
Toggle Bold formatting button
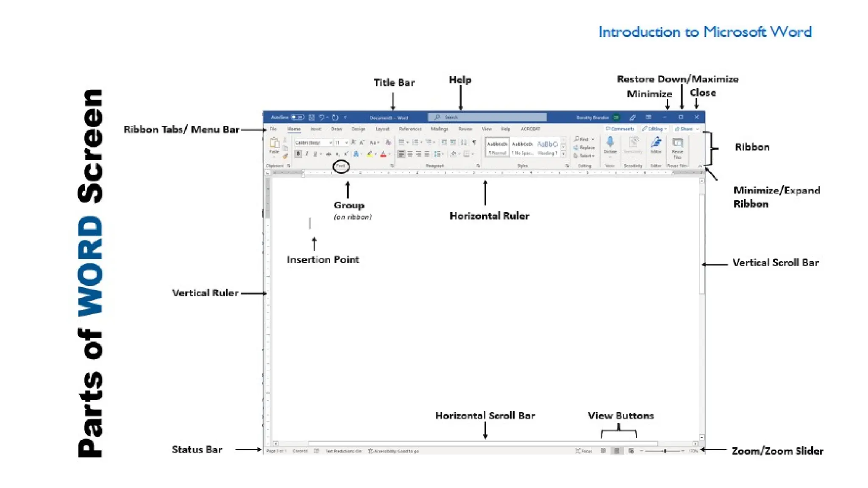298,154
